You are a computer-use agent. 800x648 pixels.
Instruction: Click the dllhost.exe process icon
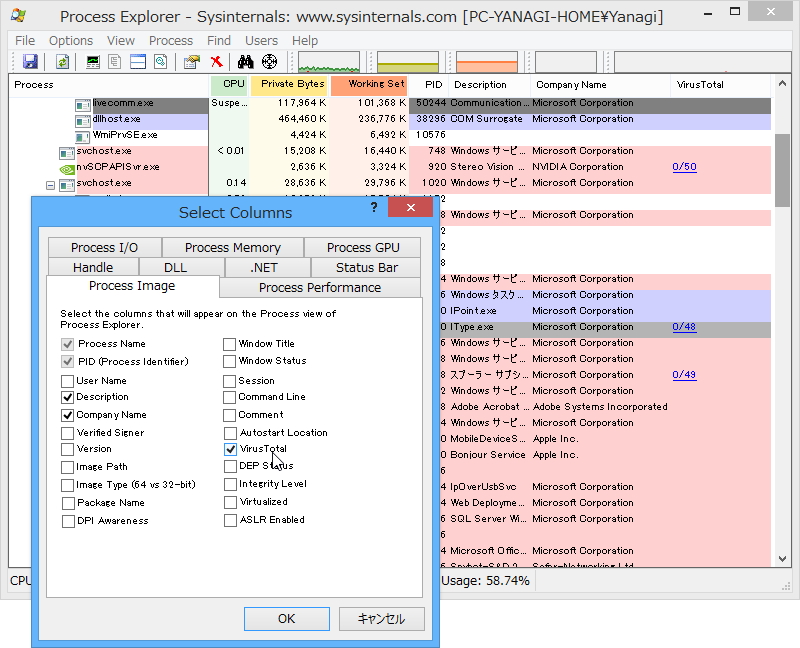tap(82, 120)
